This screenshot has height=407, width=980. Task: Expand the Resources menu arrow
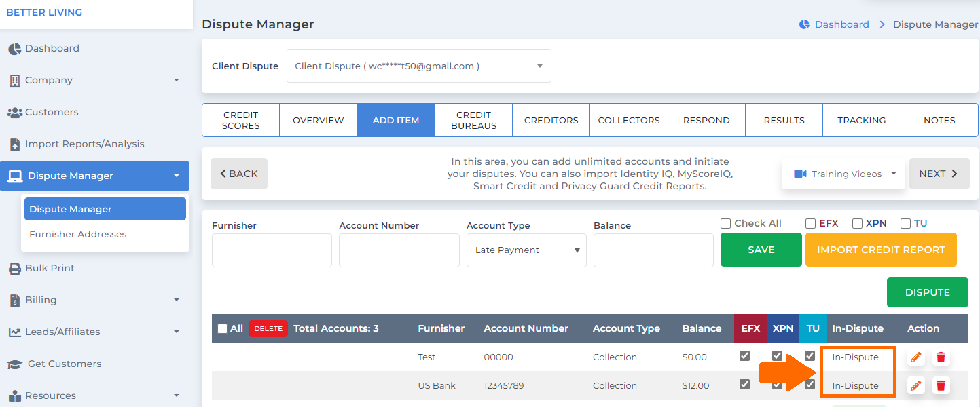pyautogui.click(x=177, y=396)
